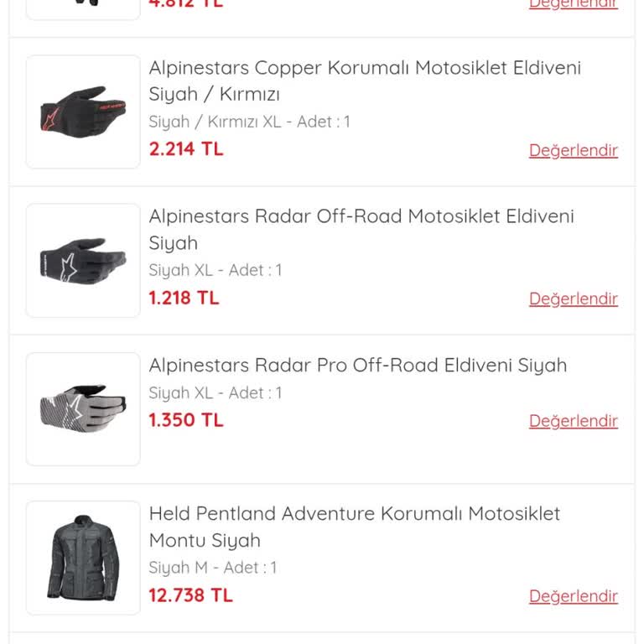
Task: Click the 2.214 TL price
Action: (186, 149)
